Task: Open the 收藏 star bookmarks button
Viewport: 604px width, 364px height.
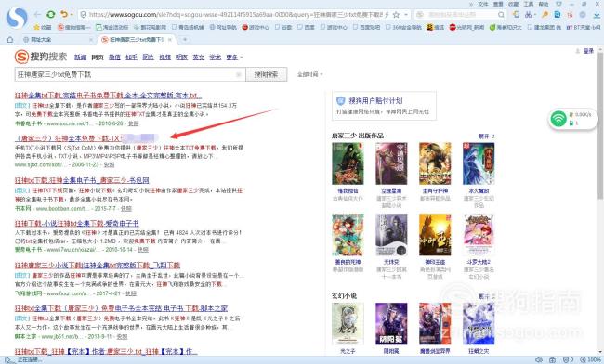Action: (43, 27)
